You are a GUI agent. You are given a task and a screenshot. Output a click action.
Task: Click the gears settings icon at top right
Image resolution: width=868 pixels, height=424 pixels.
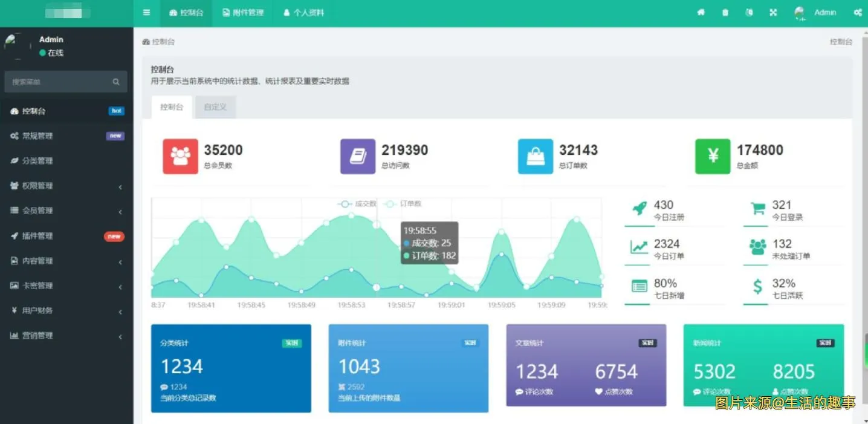tap(858, 12)
